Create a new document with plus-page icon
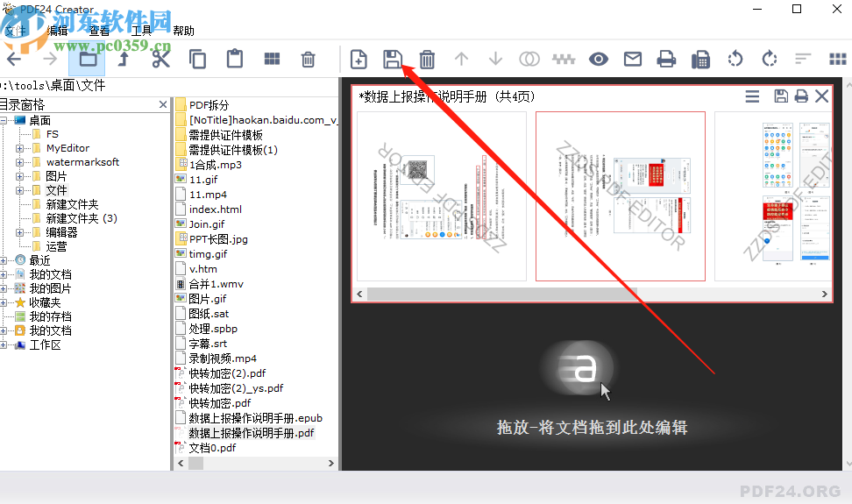The width and height of the screenshot is (852, 504). [359, 60]
